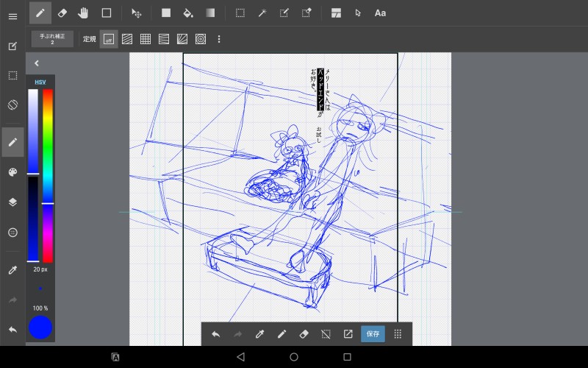Open the hamburger main menu
588x368 pixels.
coord(12,16)
